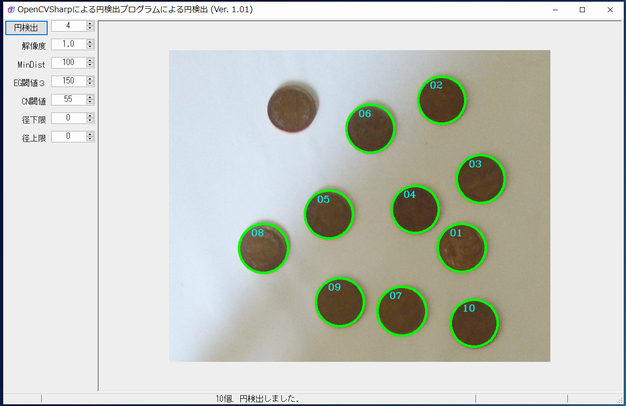Image resolution: width=626 pixels, height=406 pixels.
Task: Click the 径上限 value field
Action: (x=68, y=136)
